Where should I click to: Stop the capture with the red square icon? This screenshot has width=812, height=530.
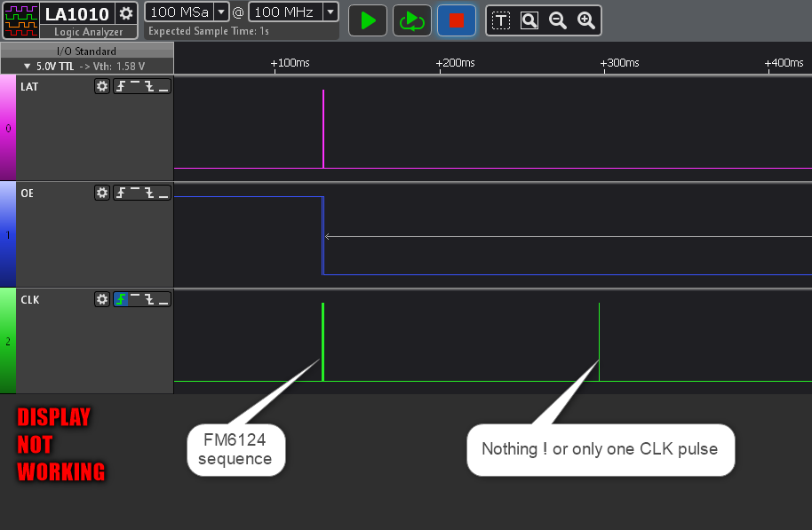(x=456, y=20)
